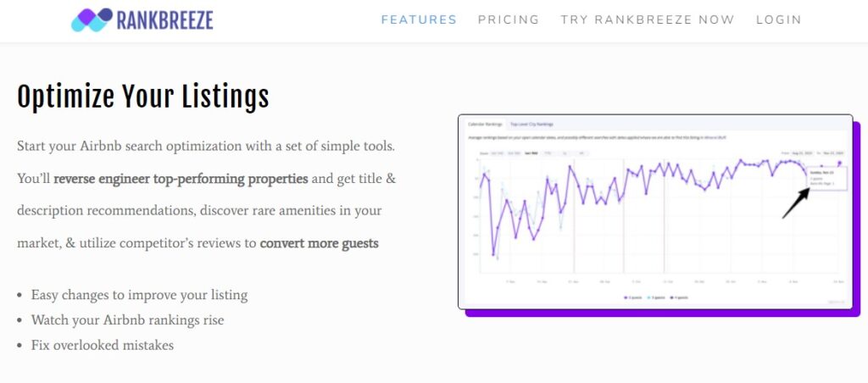Click the black arrow pointing at tooltip
868x383 pixels.
click(796, 203)
